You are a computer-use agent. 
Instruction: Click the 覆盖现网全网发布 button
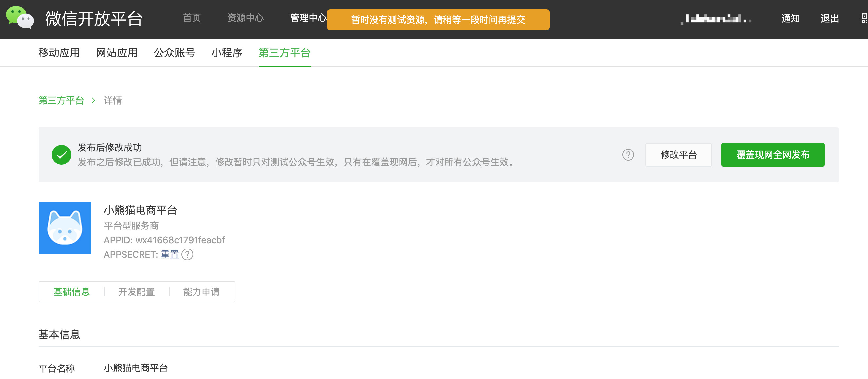point(773,155)
